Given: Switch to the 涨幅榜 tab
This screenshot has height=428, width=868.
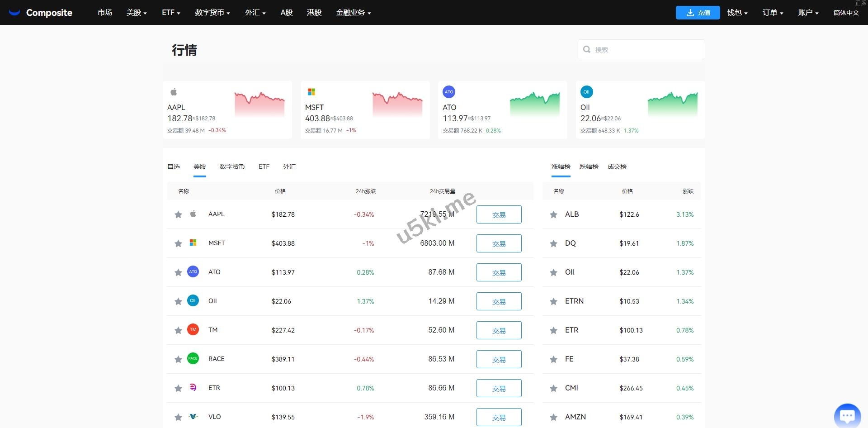Looking at the screenshot, I should tap(561, 166).
